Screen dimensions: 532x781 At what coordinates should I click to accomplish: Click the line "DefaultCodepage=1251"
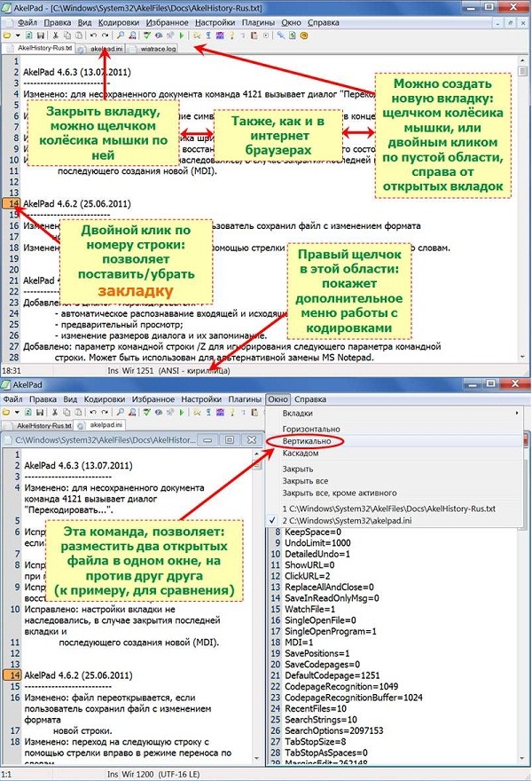332,675
